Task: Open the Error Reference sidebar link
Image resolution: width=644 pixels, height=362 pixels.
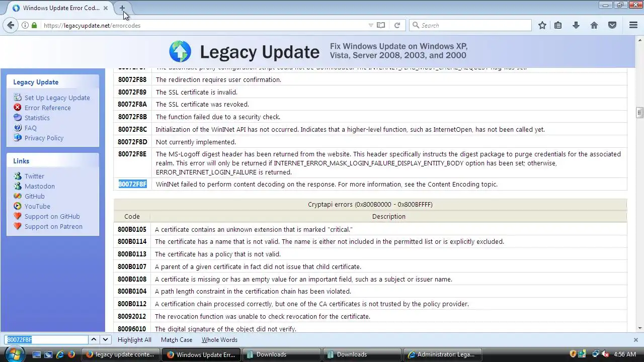Action: [47, 108]
